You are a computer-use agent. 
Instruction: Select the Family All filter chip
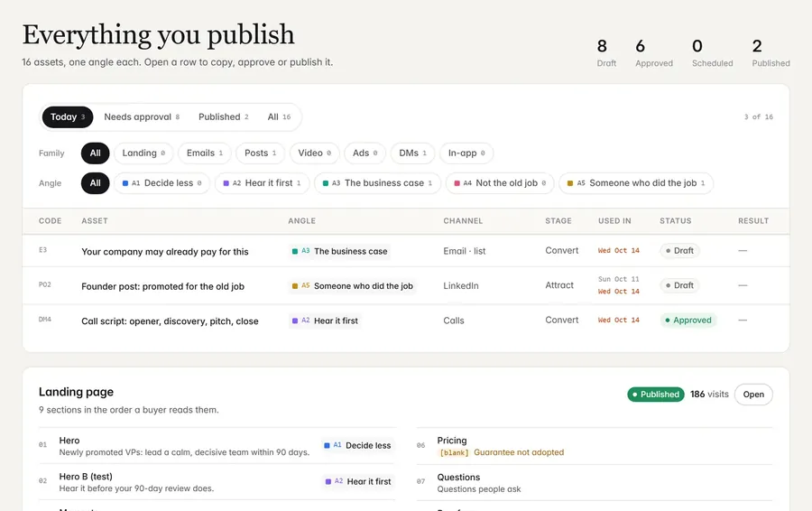tap(96, 153)
